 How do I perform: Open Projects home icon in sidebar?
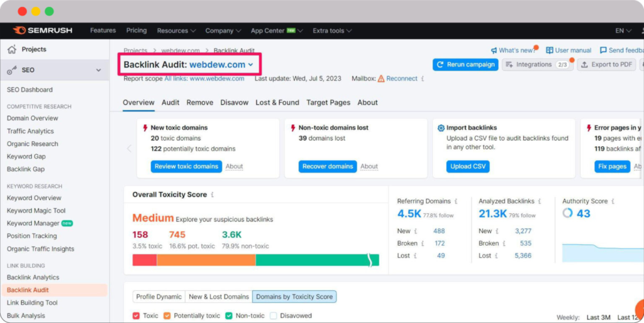coord(11,49)
